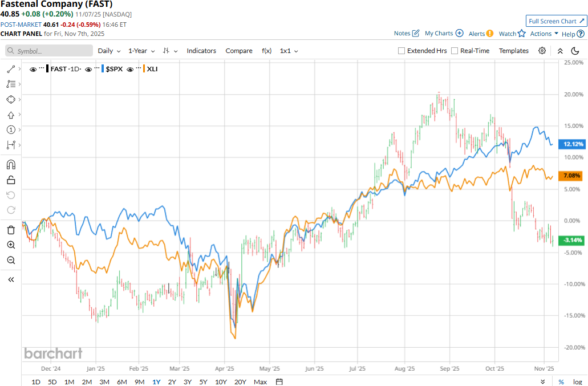
Task: Open the Compare menu
Action: 239,51
